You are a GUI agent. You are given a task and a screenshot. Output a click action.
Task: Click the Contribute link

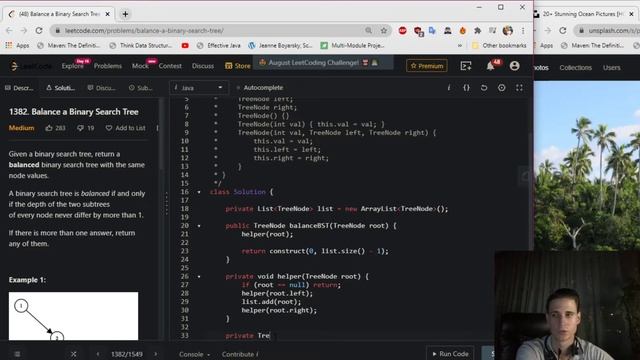[x=240, y=354]
